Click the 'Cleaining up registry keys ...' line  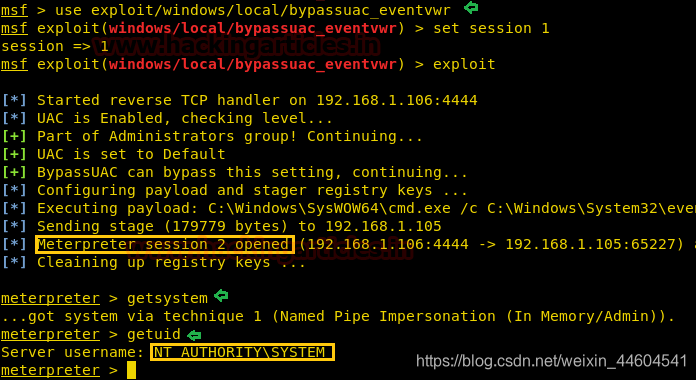click(171, 262)
